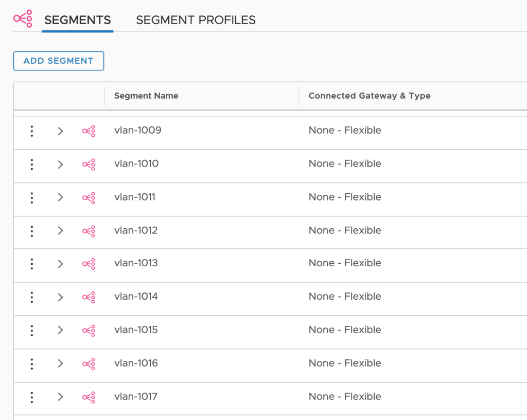Screen dimensions: 527x420
Task: Open row options for vlan-1015
Action: point(32,330)
